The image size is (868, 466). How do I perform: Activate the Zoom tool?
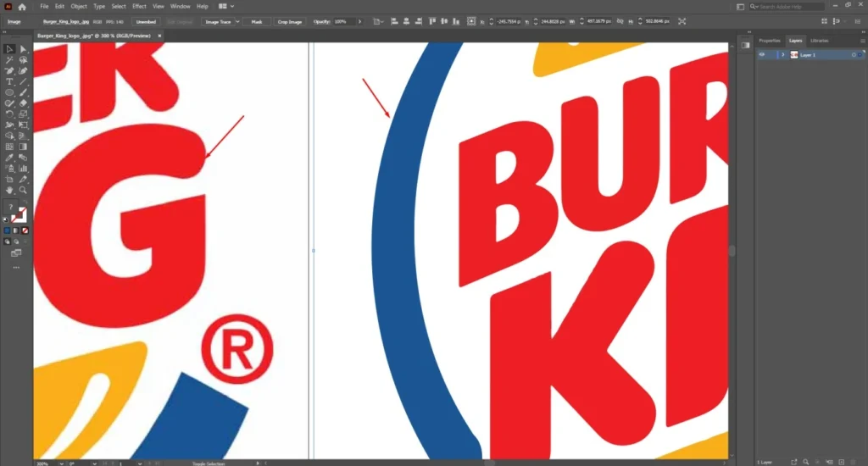23,190
